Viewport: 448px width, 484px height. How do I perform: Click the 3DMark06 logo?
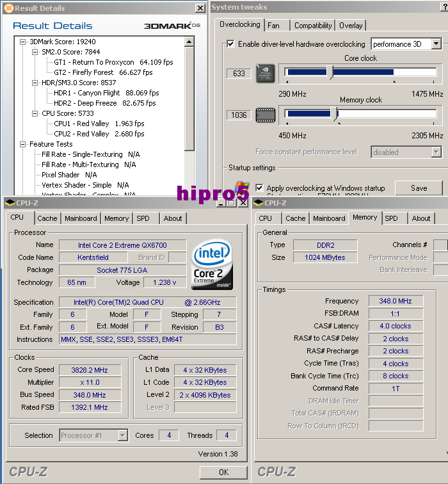pyautogui.click(x=172, y=26)
